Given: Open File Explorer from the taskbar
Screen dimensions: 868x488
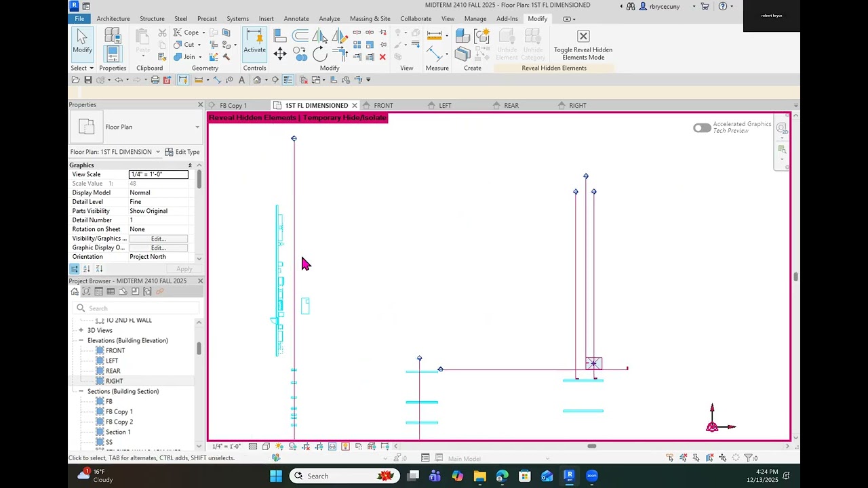Looking at the screenshot, I should 479,476.
